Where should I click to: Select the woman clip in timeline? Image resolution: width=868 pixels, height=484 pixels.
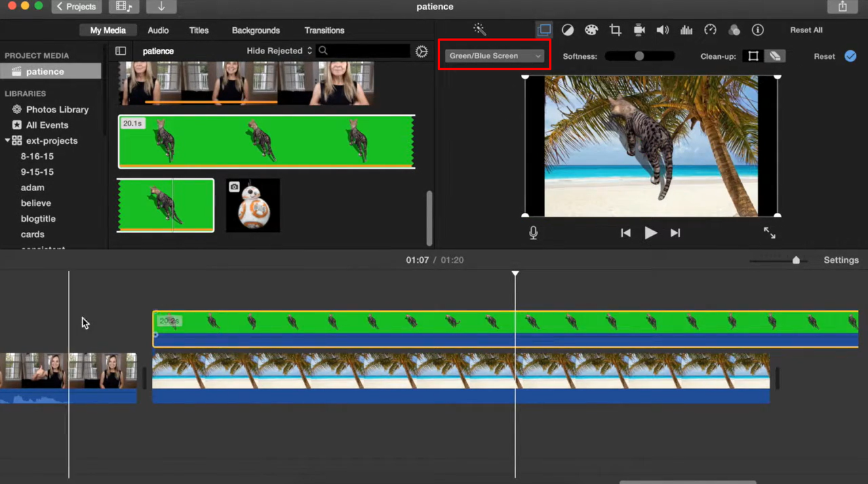[x=68, y=378]
